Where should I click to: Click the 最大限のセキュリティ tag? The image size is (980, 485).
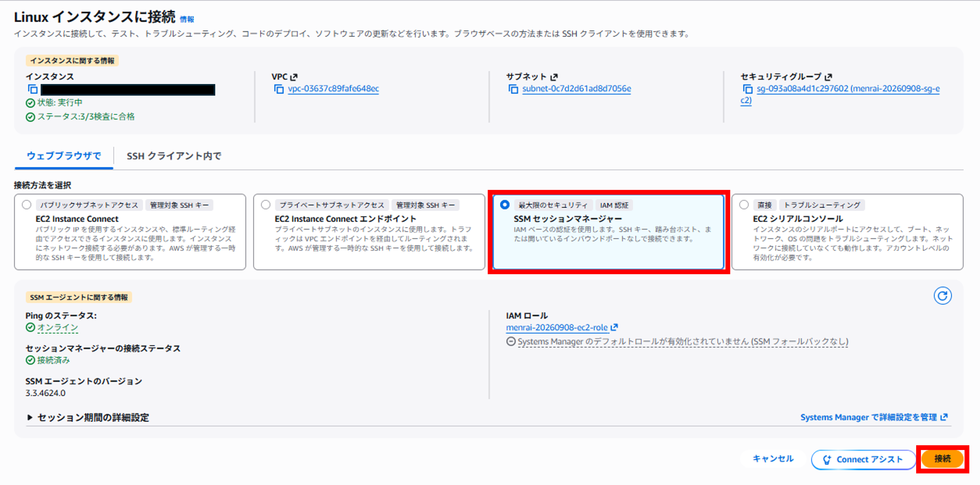(x=553, y=205)
